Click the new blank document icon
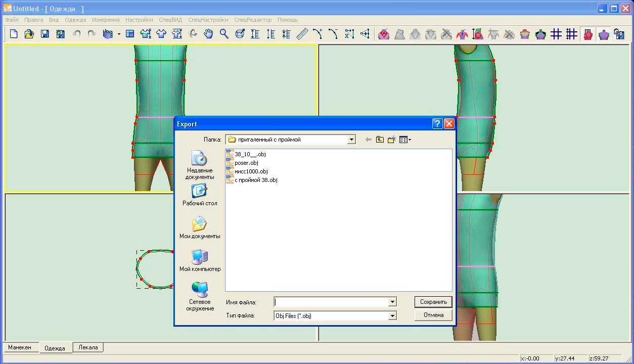Screen dimensions: 634x364 (14, 34)
